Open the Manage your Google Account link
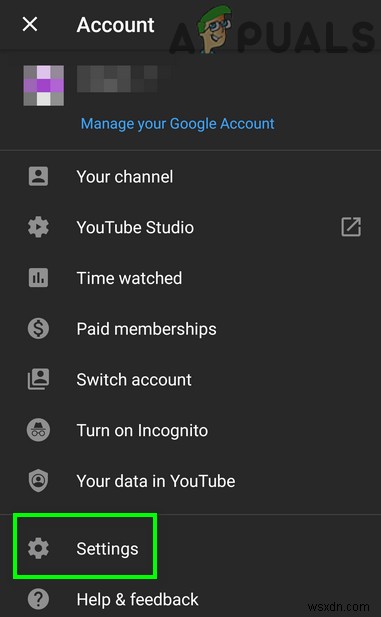 (x=178, y=124)
